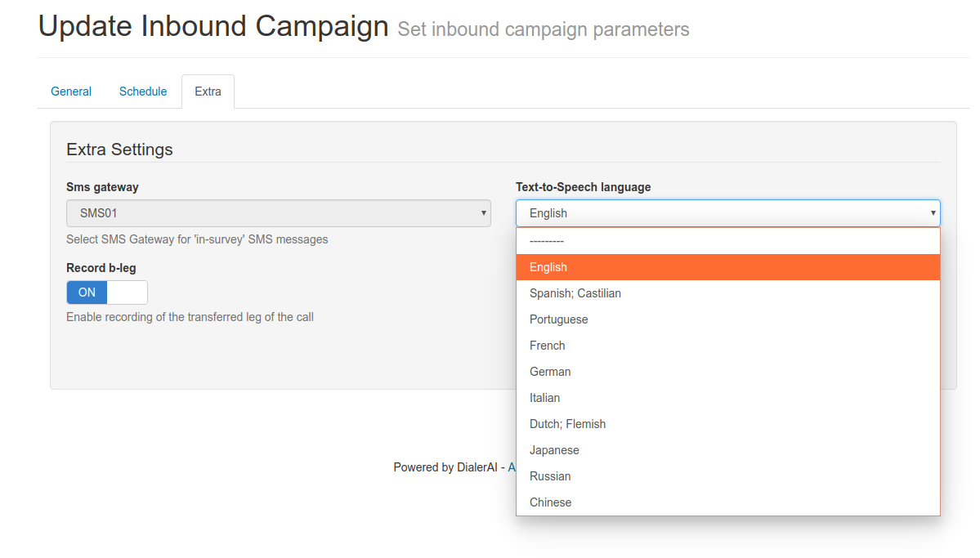Pick Portuguese from the language list
The image size is (980, 558).
727,319
